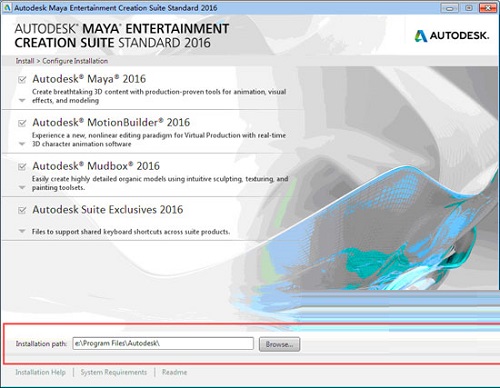Toggle the Autodesk Mudbox 2016 checkbox
This screenshot has width=500, height=388.
22,167
